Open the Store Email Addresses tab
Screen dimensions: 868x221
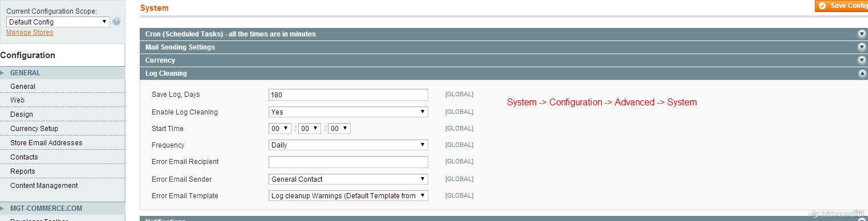[x=62, y=143]
